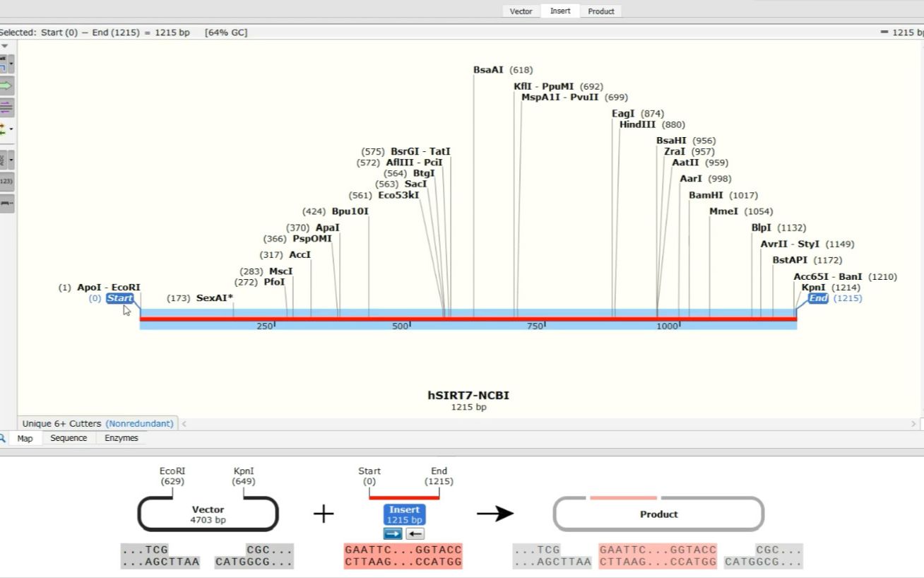Select the AflIII - PciI site label
924x578 pixels.
click(414, 163)
